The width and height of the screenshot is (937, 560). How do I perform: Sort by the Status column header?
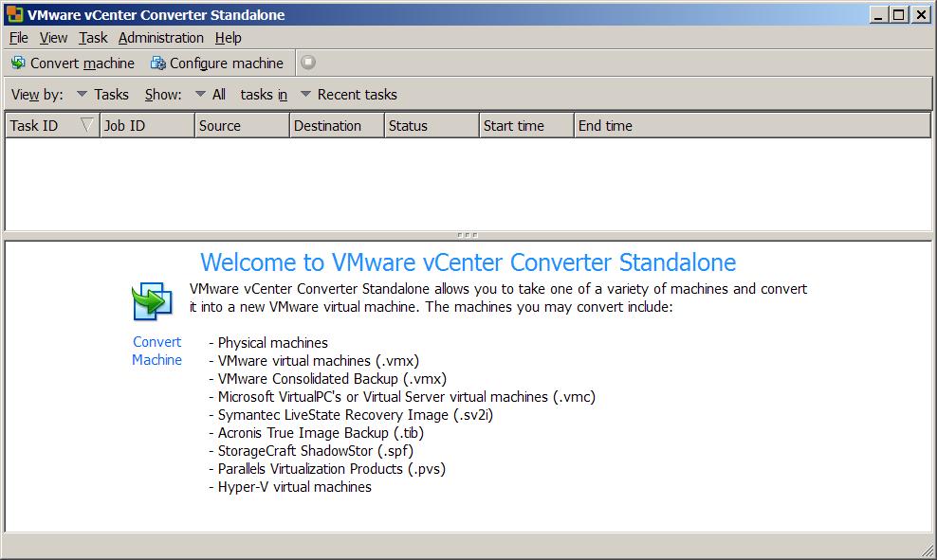[x=431, y=125]
